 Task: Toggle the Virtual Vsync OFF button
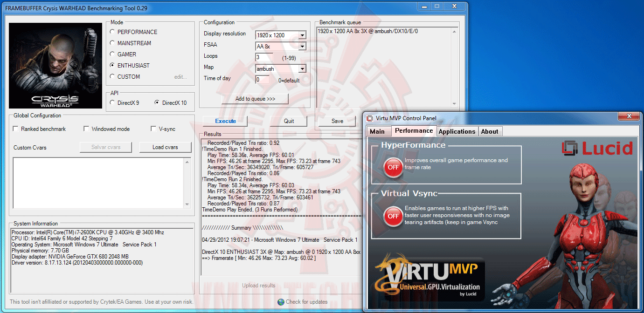(393, 216)
